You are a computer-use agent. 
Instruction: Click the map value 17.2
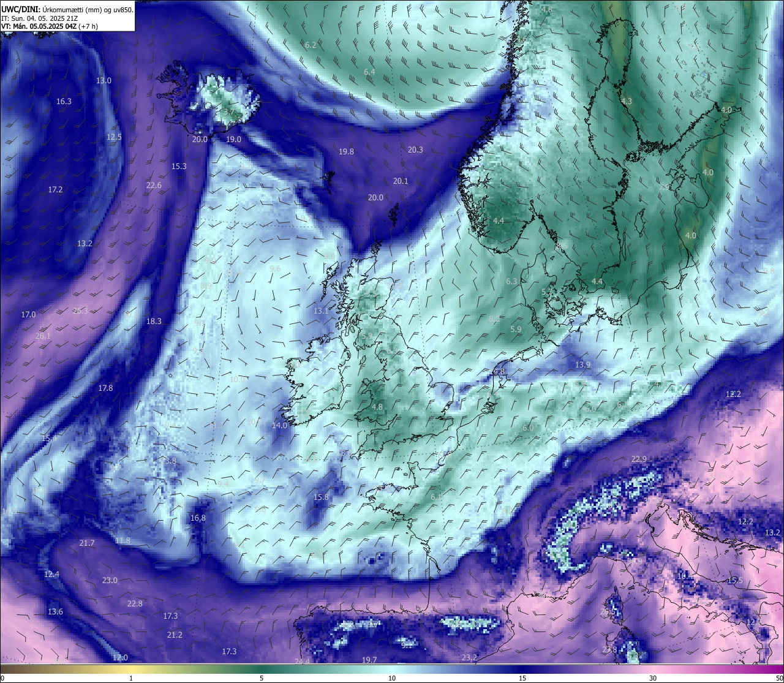55,190
